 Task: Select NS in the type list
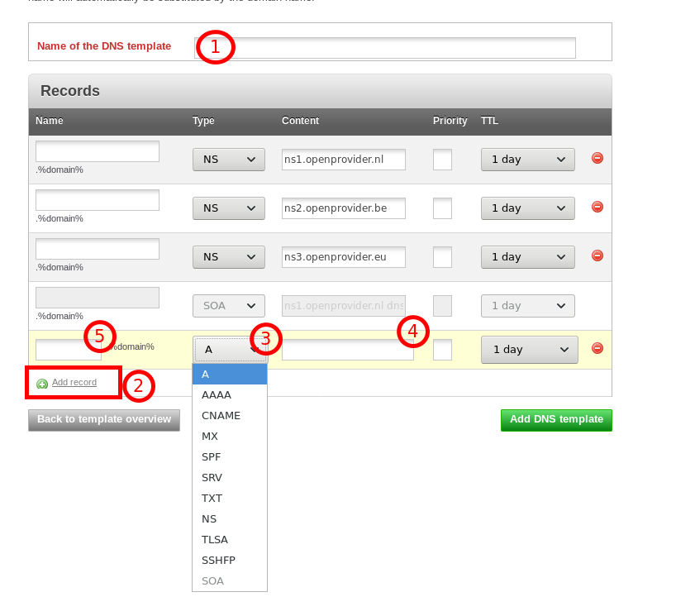pos(230,519)
